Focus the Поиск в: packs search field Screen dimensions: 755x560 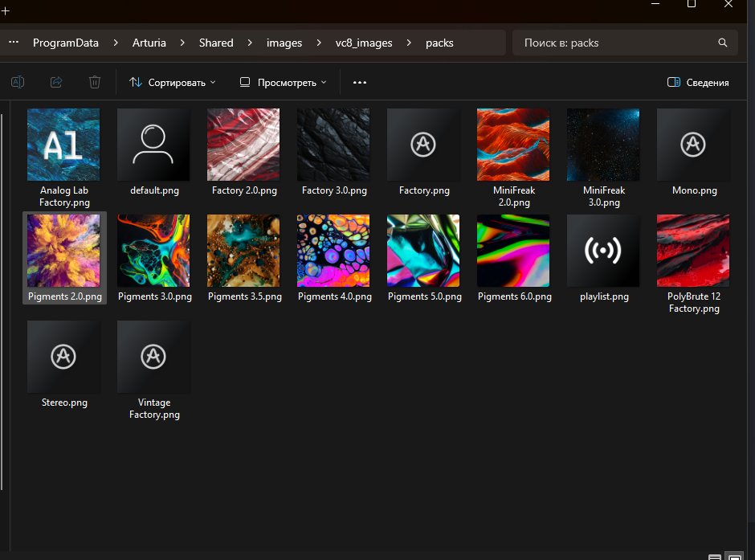625,43
